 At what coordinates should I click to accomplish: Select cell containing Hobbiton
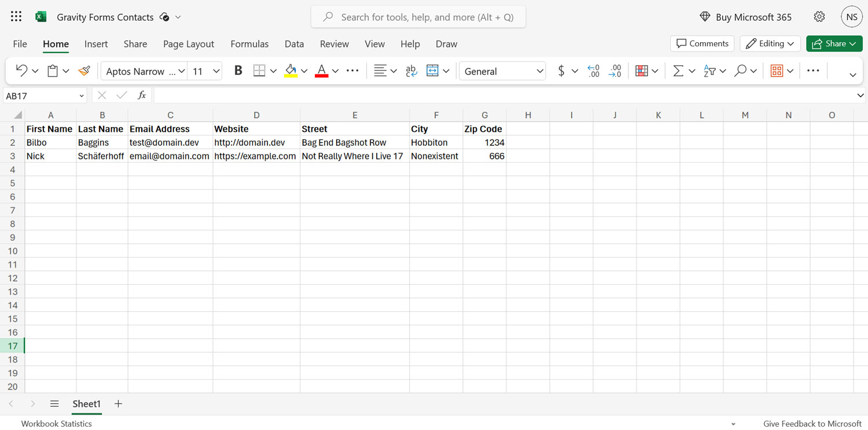(x=436, y=142)
